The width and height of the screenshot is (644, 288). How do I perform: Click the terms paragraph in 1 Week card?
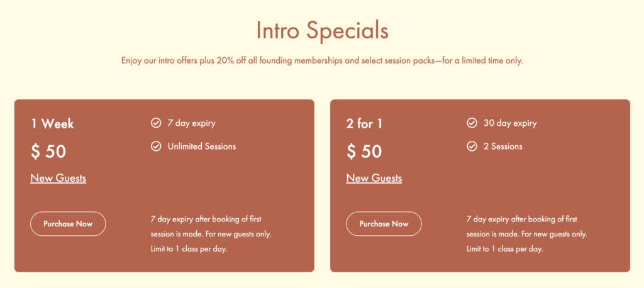211,234
